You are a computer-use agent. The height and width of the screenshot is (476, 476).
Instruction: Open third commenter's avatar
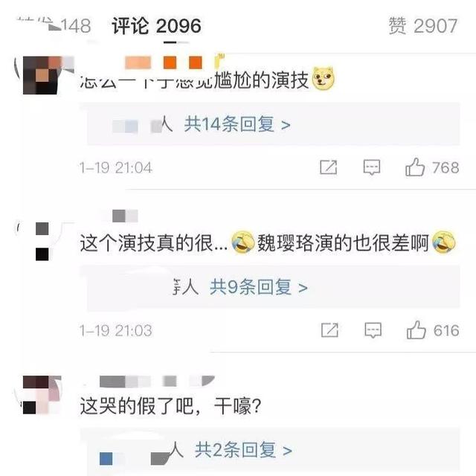42,395
